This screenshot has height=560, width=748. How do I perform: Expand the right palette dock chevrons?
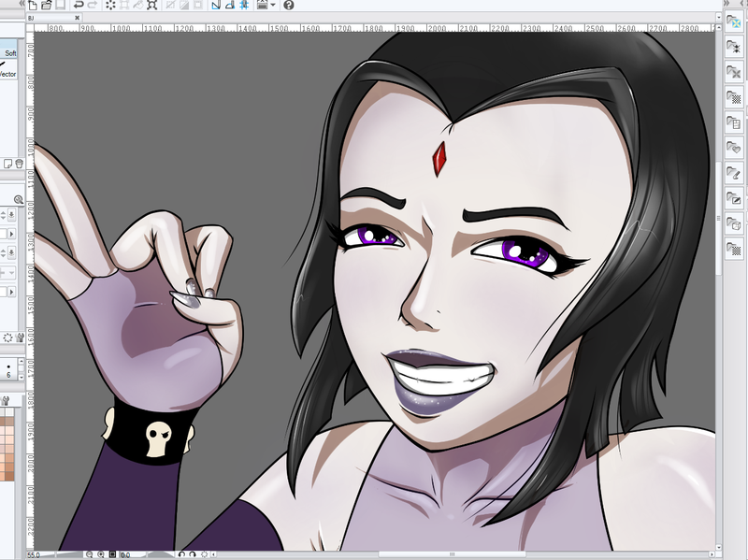(726, 4)
